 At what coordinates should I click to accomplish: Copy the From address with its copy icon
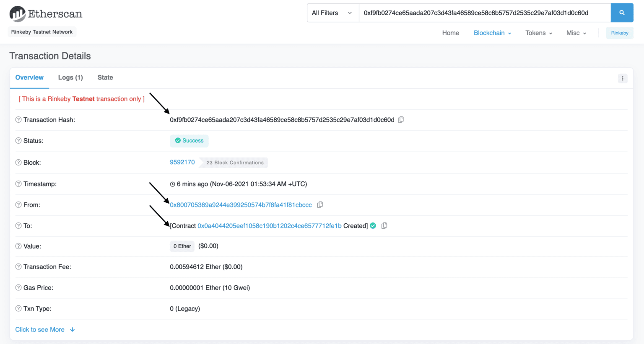(320, 205)
